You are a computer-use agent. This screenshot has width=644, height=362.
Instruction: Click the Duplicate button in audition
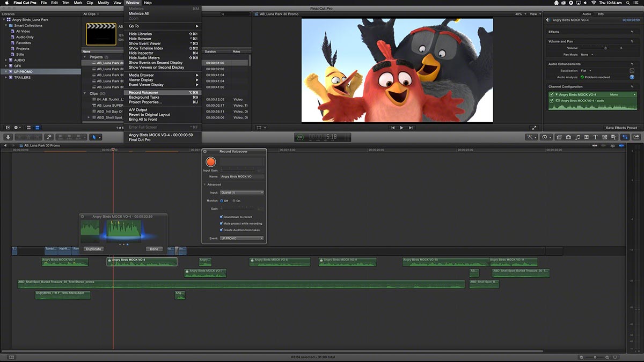click(93, 249)
